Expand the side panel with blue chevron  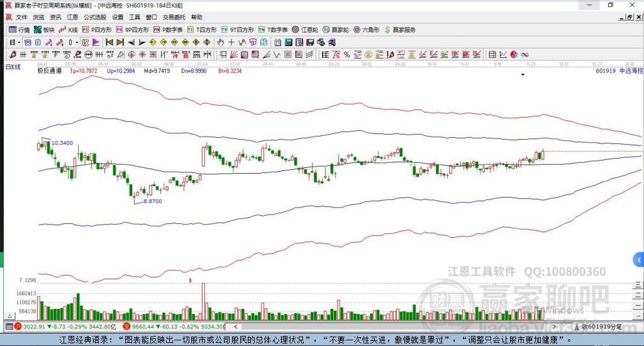pos(639,260)
